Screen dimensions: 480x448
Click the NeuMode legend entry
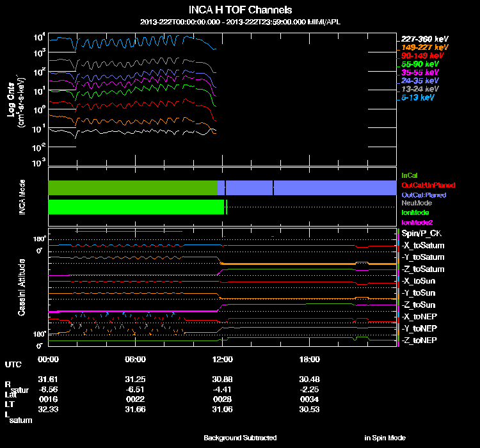(417, 203)
